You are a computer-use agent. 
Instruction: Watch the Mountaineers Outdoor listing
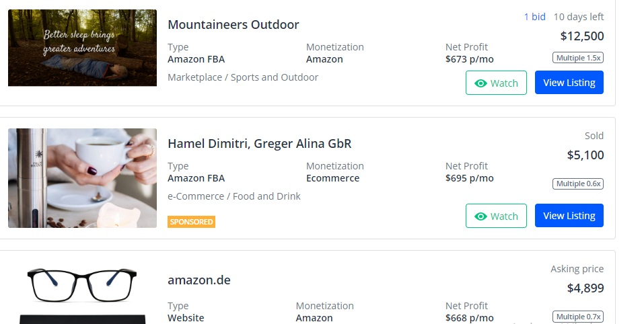pyautogui.click(x=496, y=83)
